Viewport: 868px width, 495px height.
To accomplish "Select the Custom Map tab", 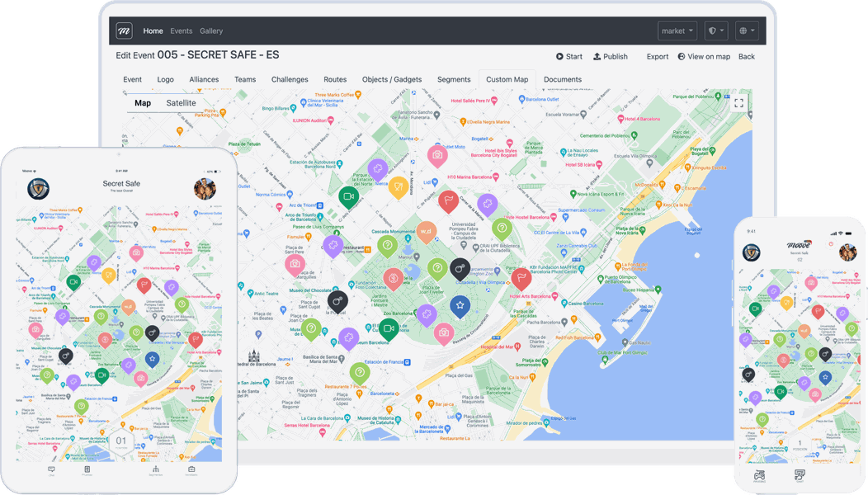I will [507, 79].
